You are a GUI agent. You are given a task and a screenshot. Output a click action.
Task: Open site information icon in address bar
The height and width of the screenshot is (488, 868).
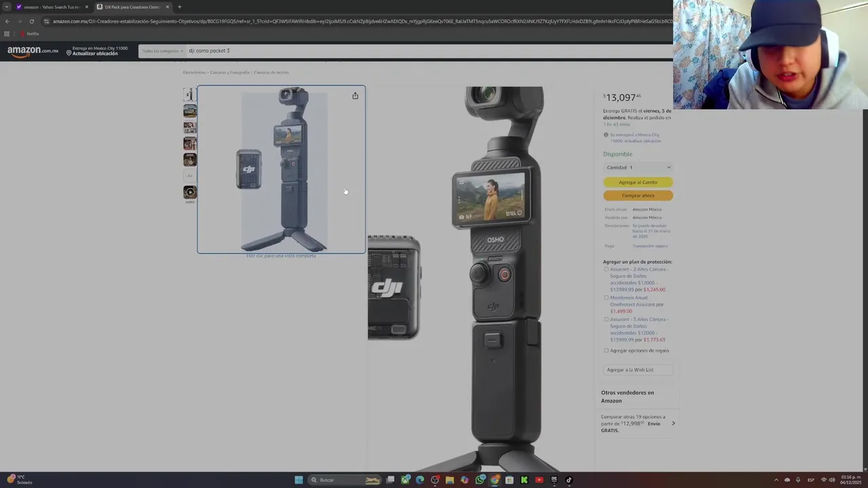pos(46,21)
